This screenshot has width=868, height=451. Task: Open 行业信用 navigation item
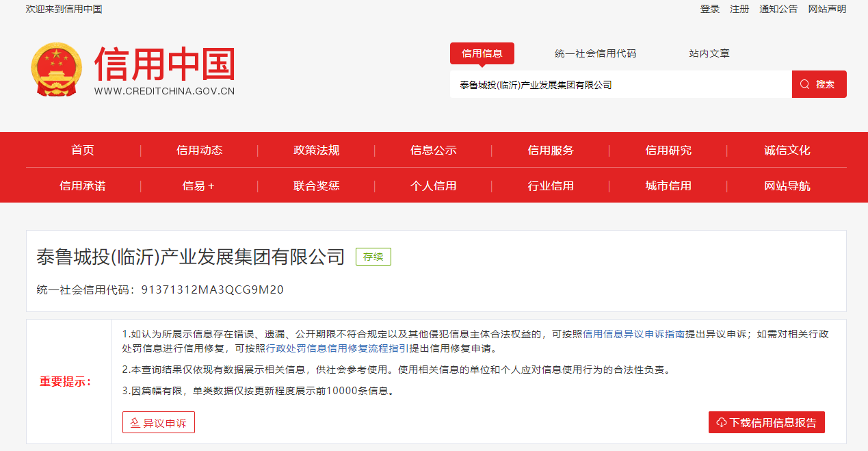(x=551, y=185)
